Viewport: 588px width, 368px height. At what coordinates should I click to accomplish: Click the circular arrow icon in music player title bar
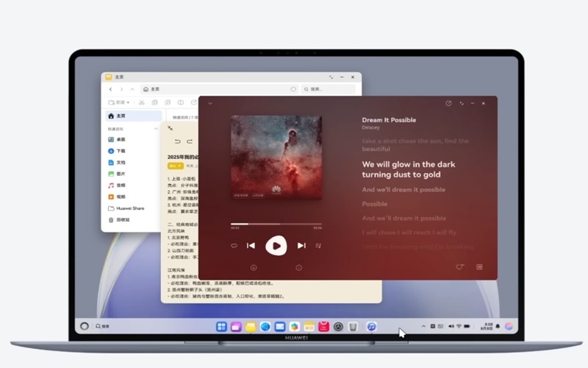click(x=448, y=103)
